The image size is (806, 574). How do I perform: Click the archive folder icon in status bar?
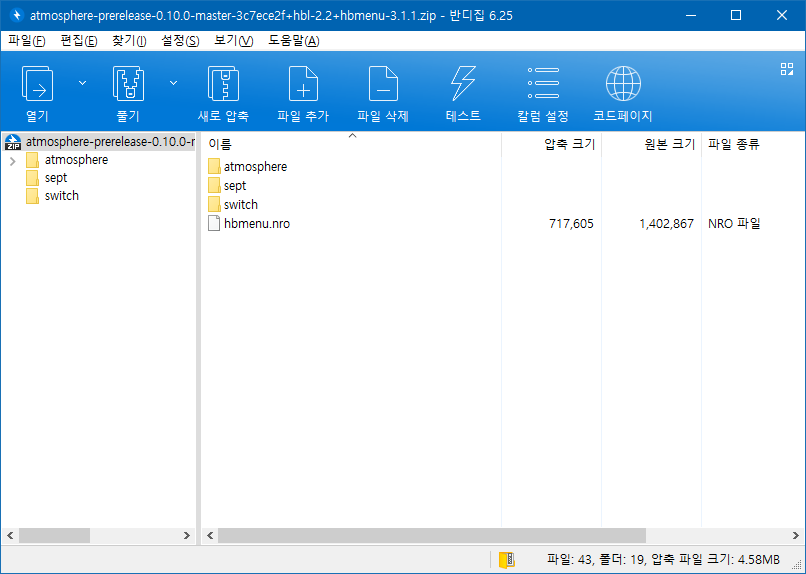(507, 560)
